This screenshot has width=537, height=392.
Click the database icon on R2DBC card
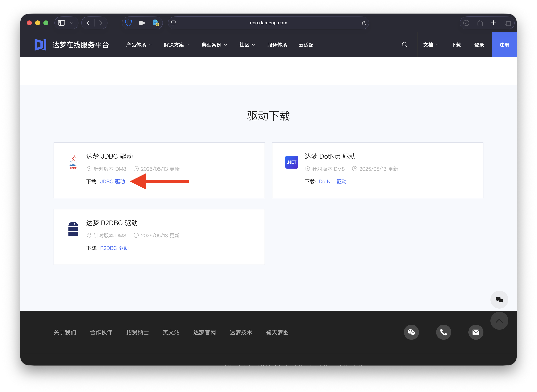tap(73, 229)
